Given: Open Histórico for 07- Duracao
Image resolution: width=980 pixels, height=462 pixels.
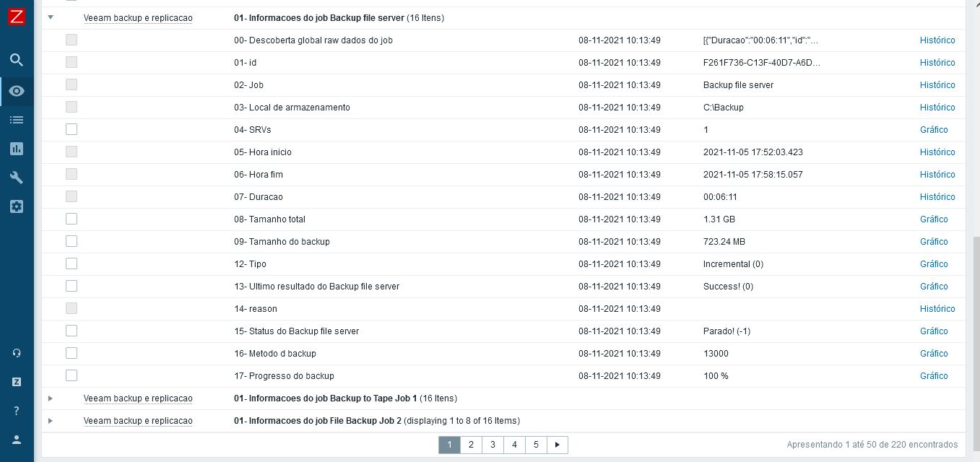Looking at the screenshot, I should tap(937, 197).
